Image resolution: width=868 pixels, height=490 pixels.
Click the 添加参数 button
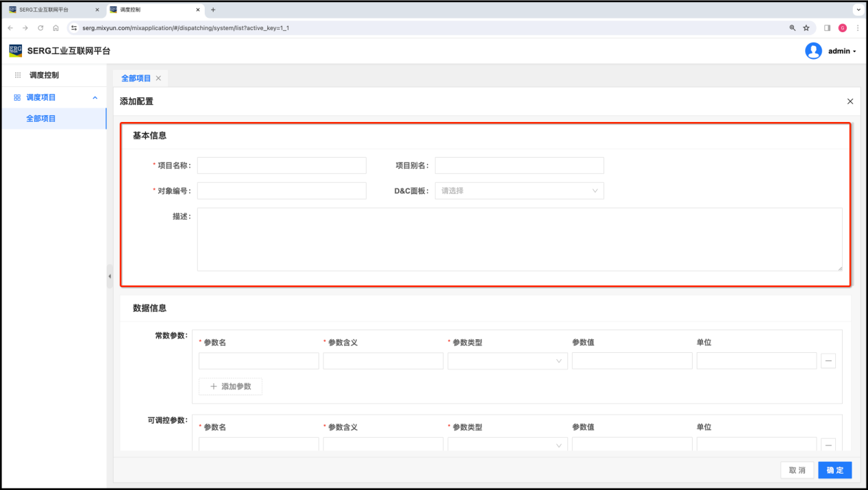[230, 387]
